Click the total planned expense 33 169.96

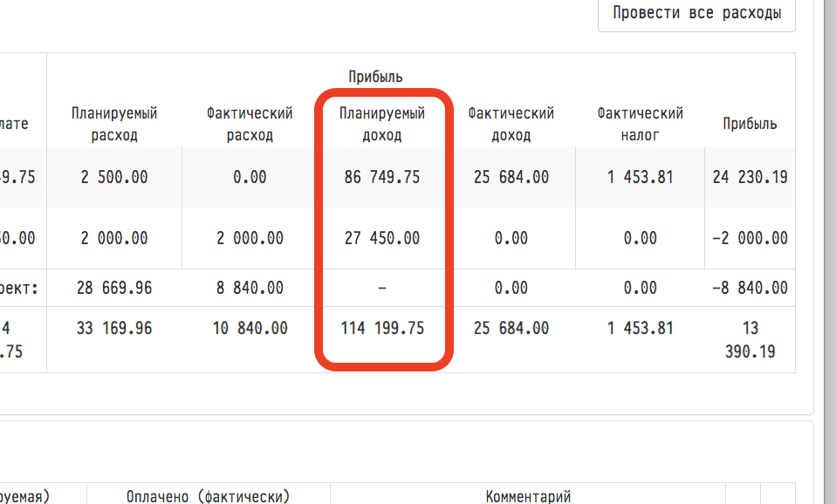coord(114,329)
